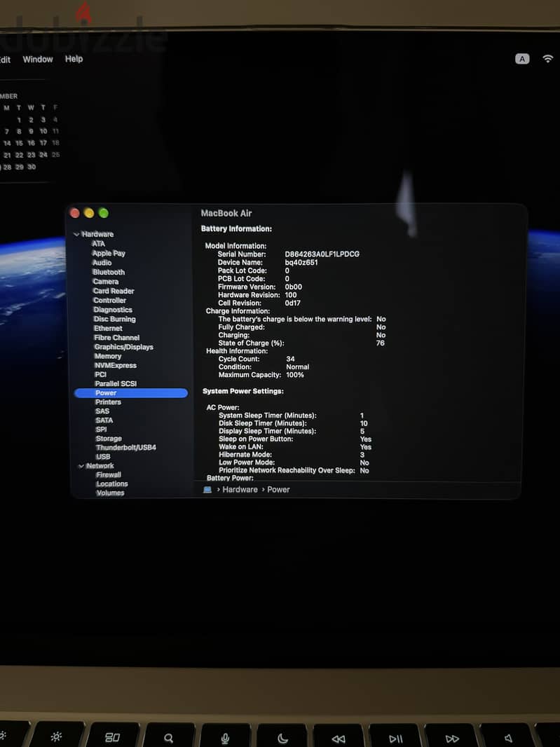Click the computer icon in path bar

[x=207, y=490]
